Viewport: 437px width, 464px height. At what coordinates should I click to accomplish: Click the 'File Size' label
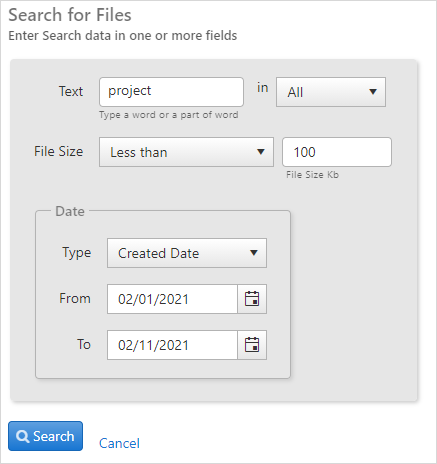(59, 151)
